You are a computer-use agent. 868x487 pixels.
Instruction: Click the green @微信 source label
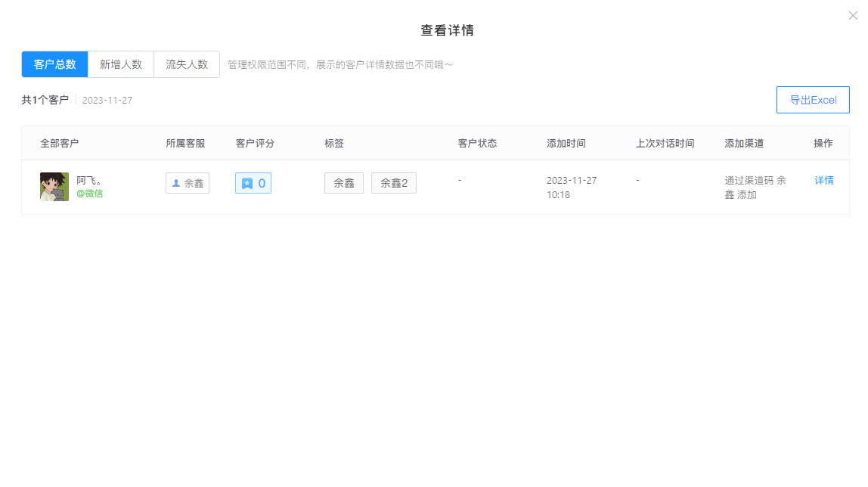89,194
